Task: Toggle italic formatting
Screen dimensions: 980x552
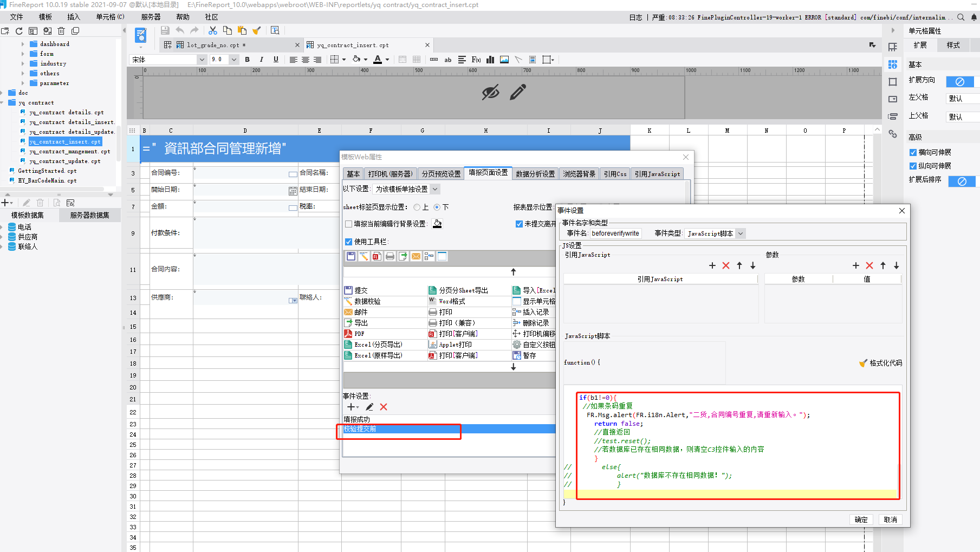Action: [x=262, y=60]
